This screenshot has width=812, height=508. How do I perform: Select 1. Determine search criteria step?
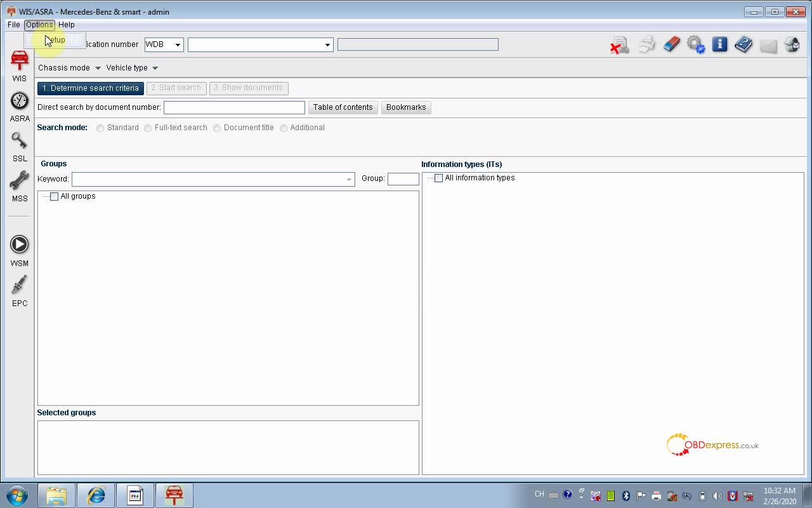(91, 88)
